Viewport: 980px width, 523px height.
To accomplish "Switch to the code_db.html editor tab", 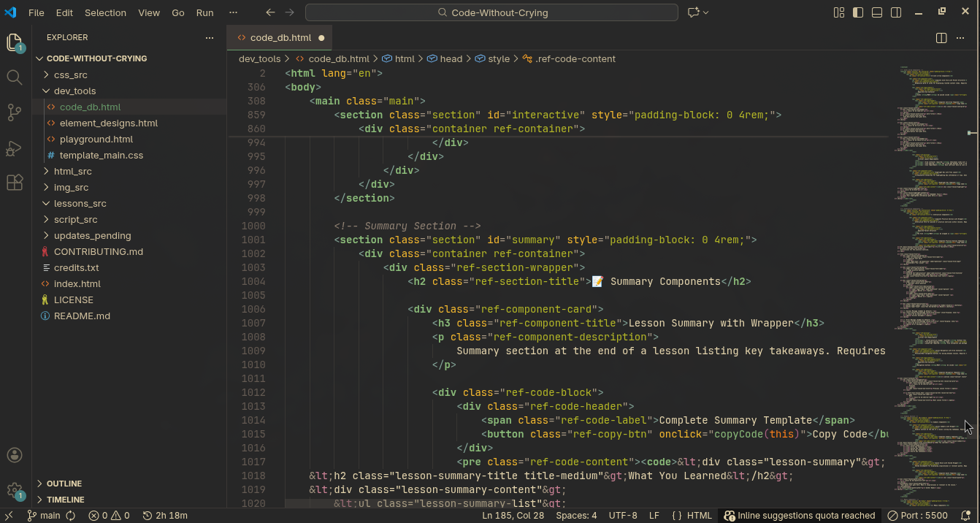I will [280, 37].
